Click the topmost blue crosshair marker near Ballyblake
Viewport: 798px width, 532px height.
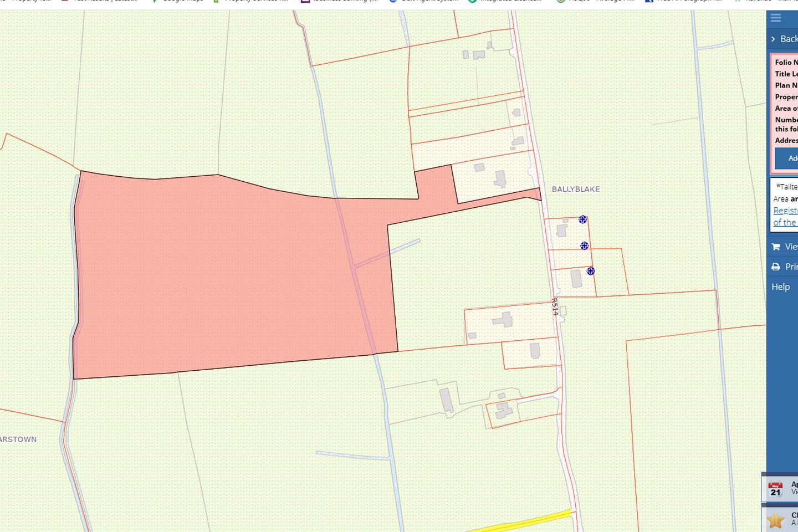point(583,219)
